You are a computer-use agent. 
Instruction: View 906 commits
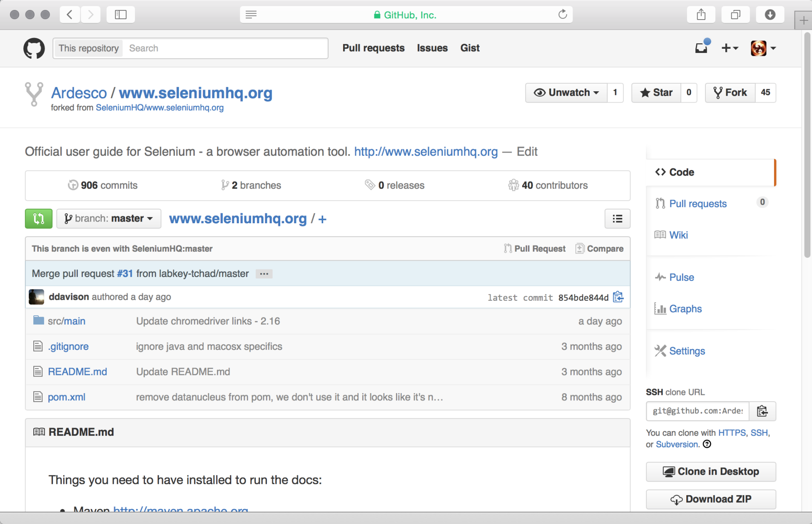[x=103, y=185]
